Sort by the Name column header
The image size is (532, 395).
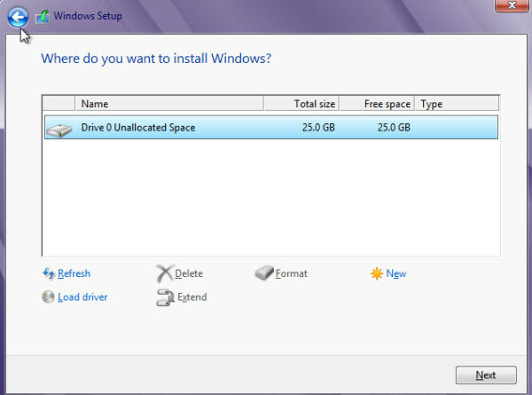pyautogui.click(x=169, y=104)
